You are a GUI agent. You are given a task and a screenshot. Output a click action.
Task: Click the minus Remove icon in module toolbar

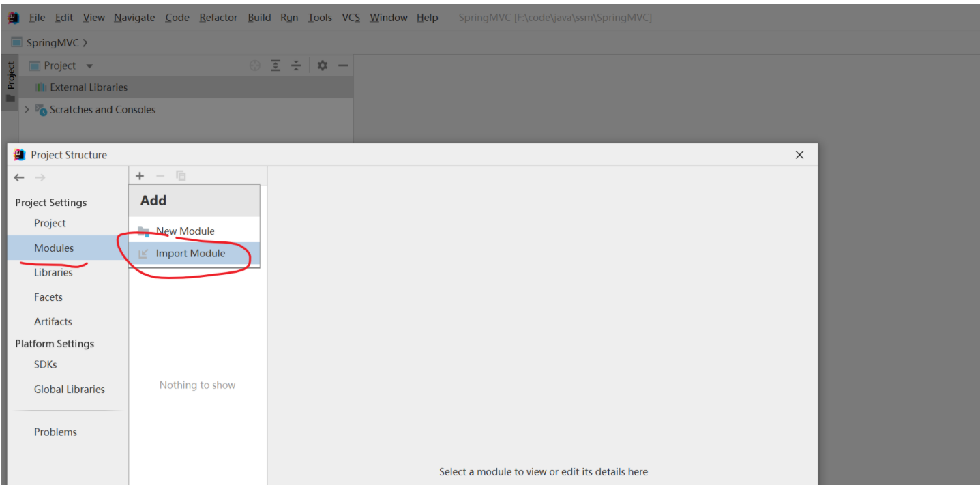(x=160, y=176)
